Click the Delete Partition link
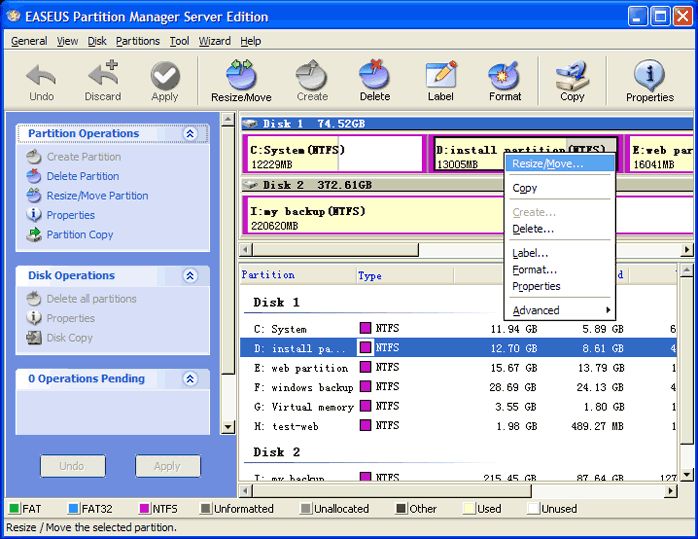The height and width of the screenshot is (539, 698). point(83,176)
